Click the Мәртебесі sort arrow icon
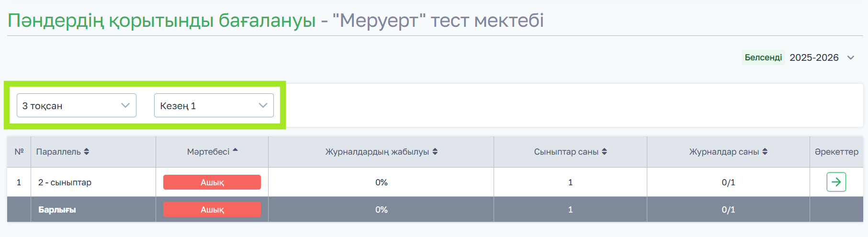The height and width of the screenshot is (237, 868). click(x=235, y=151)
